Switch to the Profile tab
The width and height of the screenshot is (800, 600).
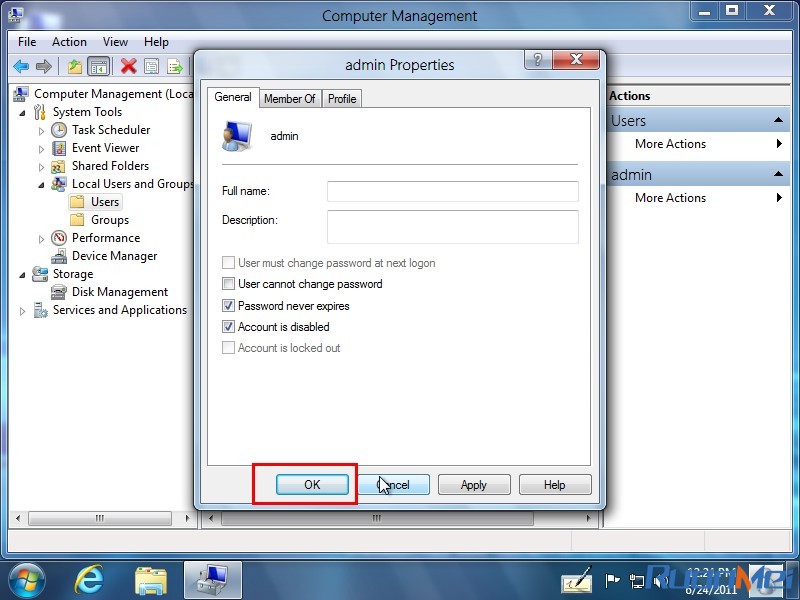coord(342,98)
